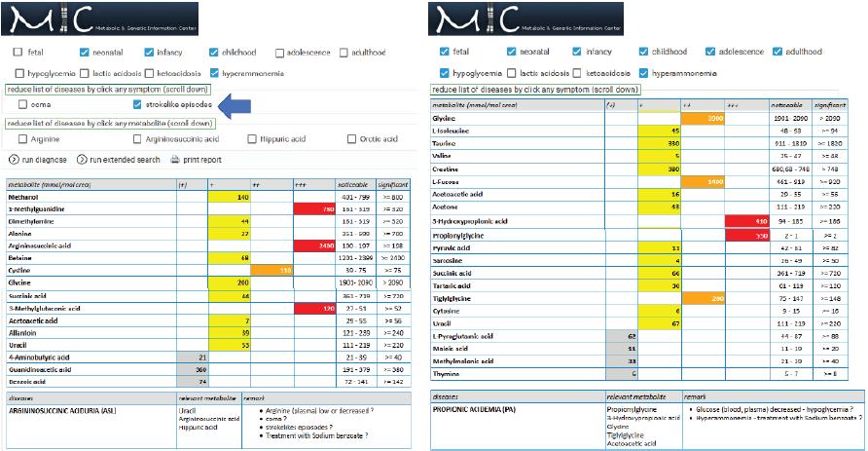Screen dimensions: 868x451
Task: Uncheck infancy in right panel
Action: [577, 52]
